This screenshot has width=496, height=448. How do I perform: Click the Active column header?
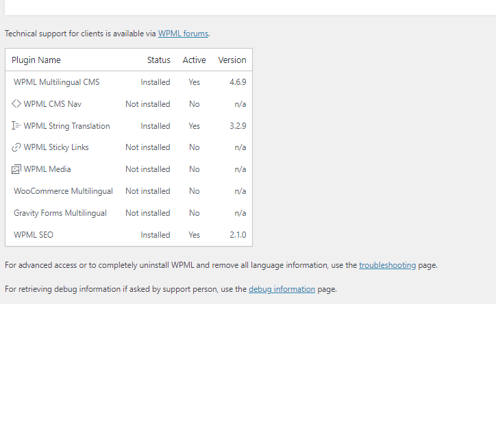click(x=195, y=60)
